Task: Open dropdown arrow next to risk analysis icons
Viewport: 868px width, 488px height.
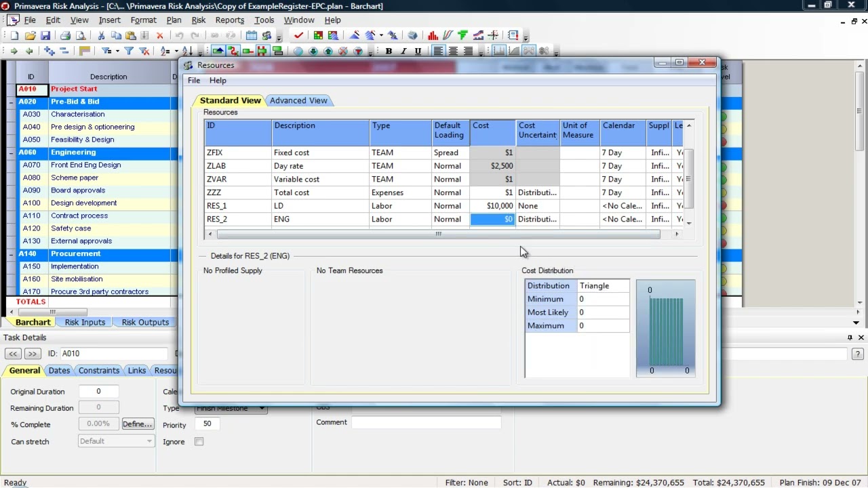Action: point(381,35)
